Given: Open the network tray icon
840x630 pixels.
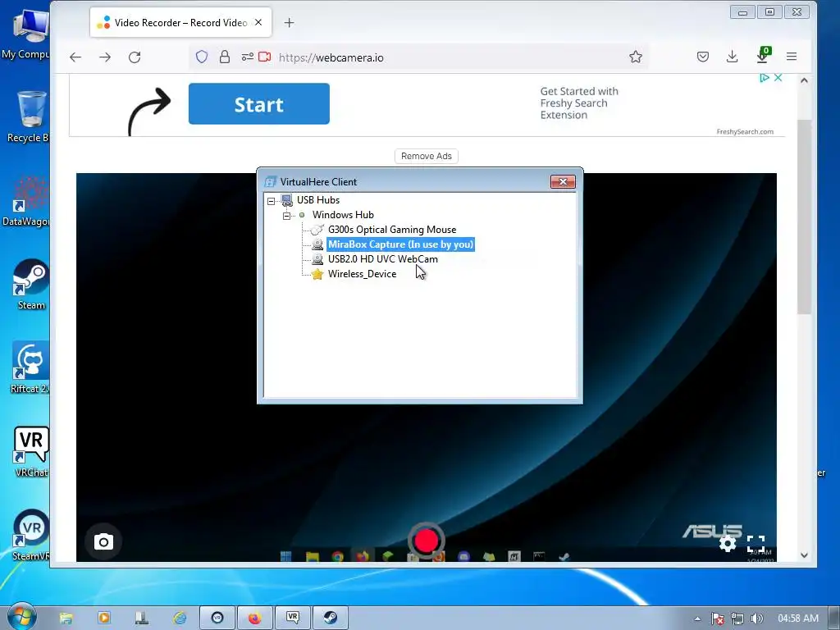Looking at the screenshot, I should click(737, 619).
